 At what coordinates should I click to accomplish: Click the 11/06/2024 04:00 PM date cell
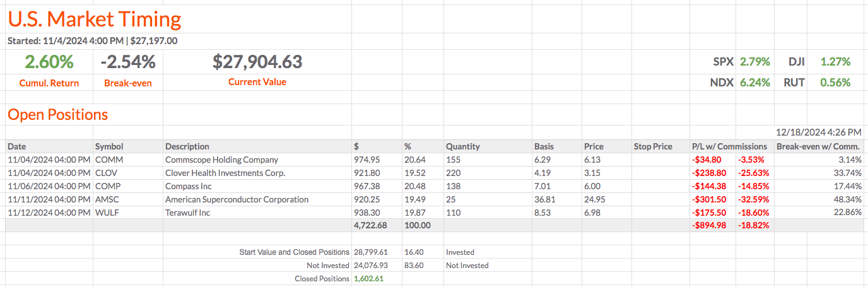(49, 186)
